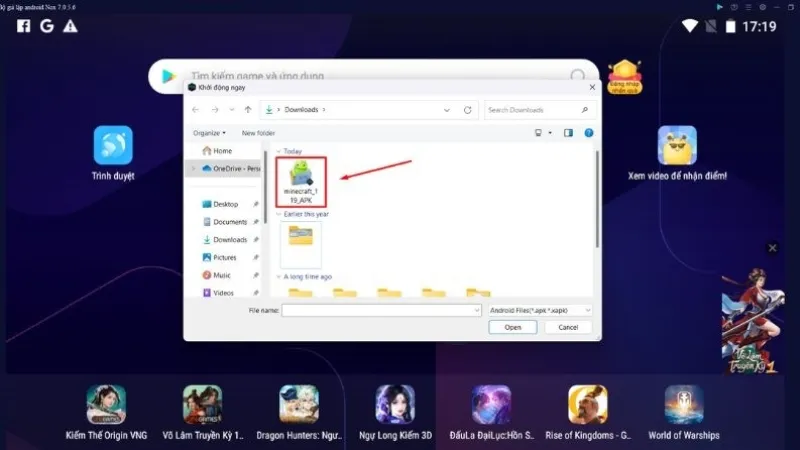Viewport: 800px width, 450px height.
Task: Open recent locations dropdown arrow
Action: click(x=232, y=110)
